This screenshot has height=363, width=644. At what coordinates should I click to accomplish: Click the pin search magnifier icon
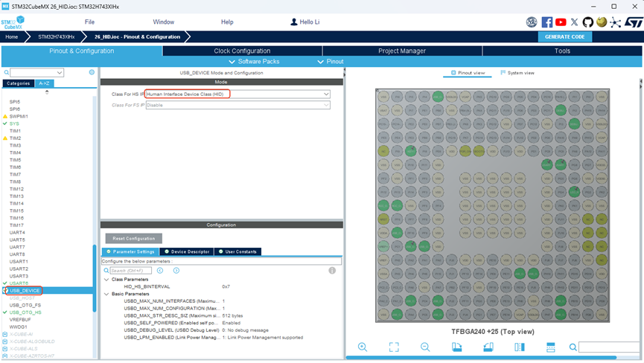pos(573,347)
